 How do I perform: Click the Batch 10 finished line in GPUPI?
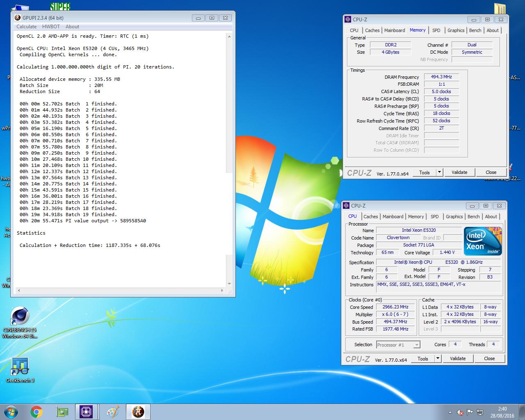coord(68,159)
